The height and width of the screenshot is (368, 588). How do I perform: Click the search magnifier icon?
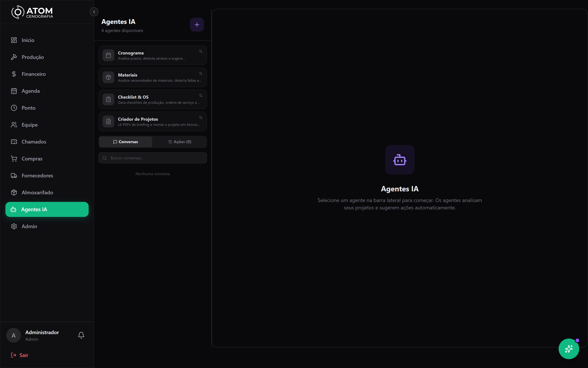[105, 158]
